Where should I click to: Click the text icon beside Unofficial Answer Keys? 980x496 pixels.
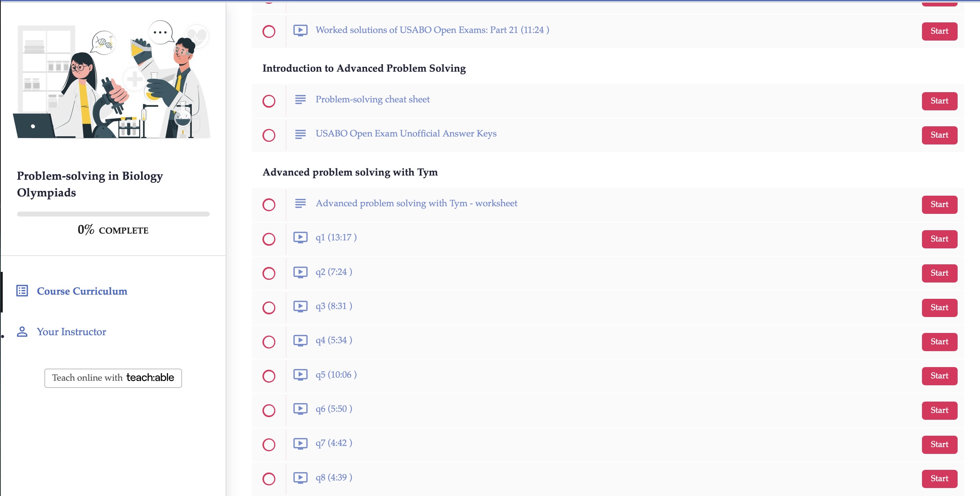(x=300, y=134)
